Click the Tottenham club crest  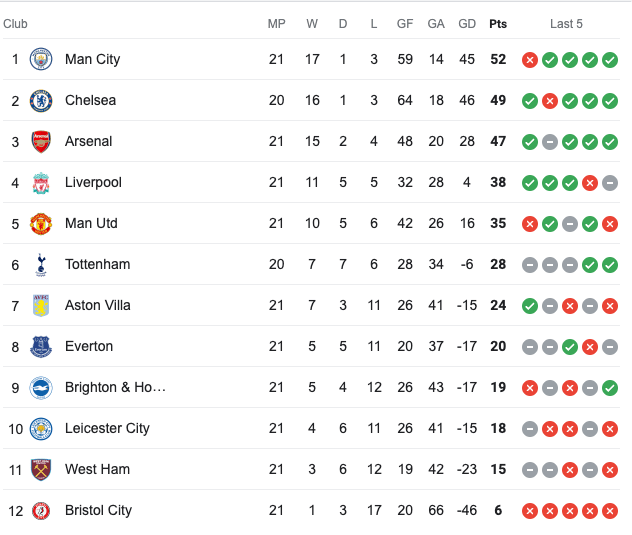pyautogui.click(x=41, y=265)
